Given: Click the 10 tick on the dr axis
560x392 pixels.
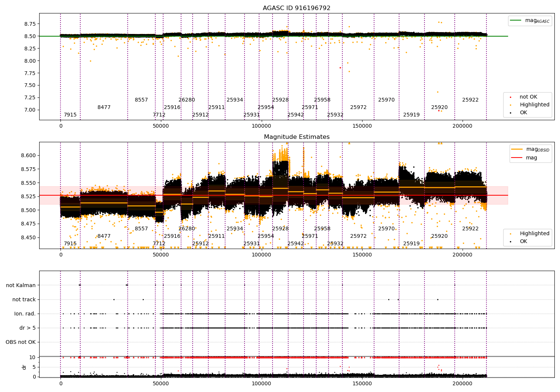Looking at the screenshot, I should (32, 357).
